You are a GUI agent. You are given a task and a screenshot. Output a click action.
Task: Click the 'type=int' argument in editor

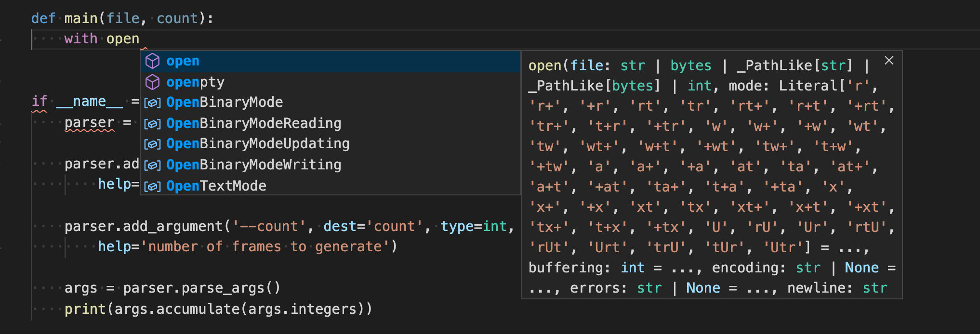click(x=474, y=226)
